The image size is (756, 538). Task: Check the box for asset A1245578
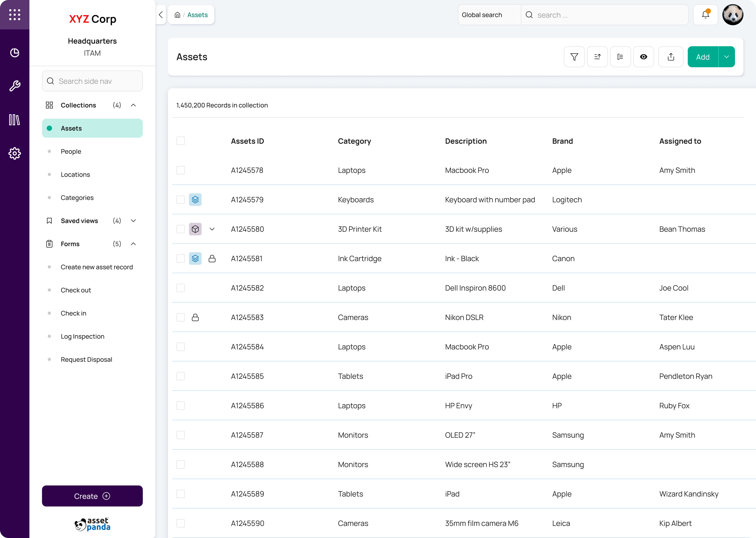pyautogui.click(x=181, y=170)
